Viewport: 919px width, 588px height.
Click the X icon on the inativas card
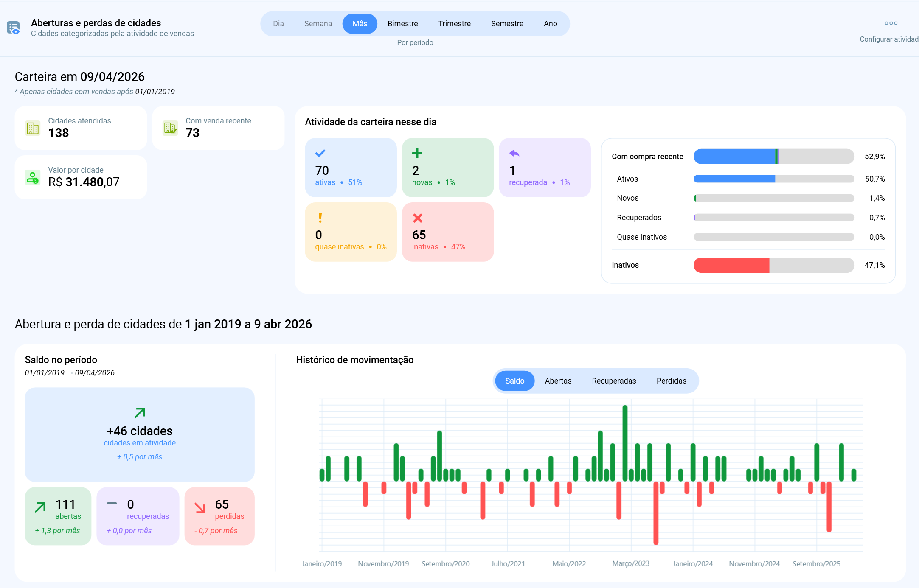point(418,218)
